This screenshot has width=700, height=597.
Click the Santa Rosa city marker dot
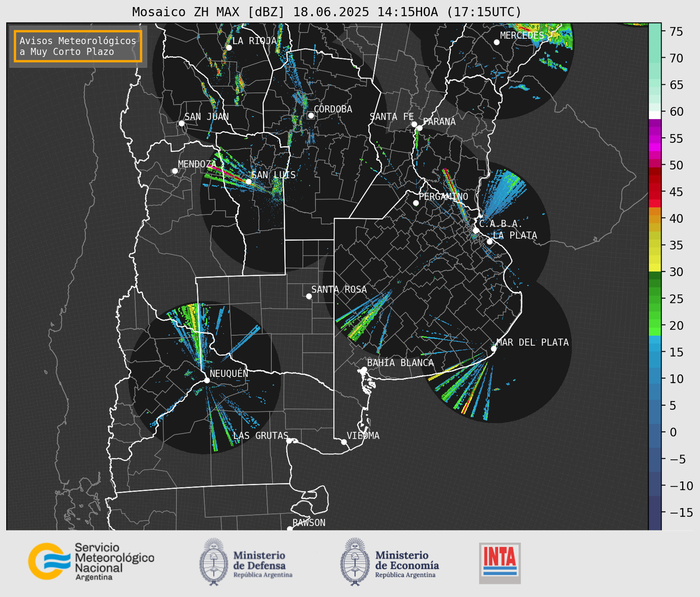click(x=309, y=296)
